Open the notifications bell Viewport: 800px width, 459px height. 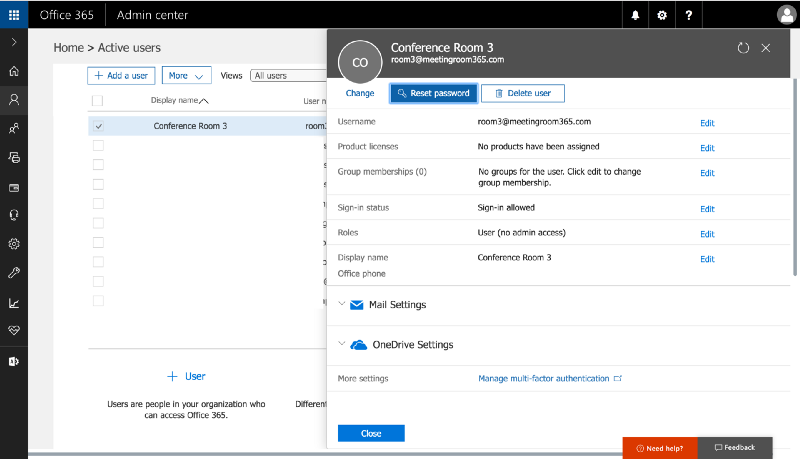[635, 15]
